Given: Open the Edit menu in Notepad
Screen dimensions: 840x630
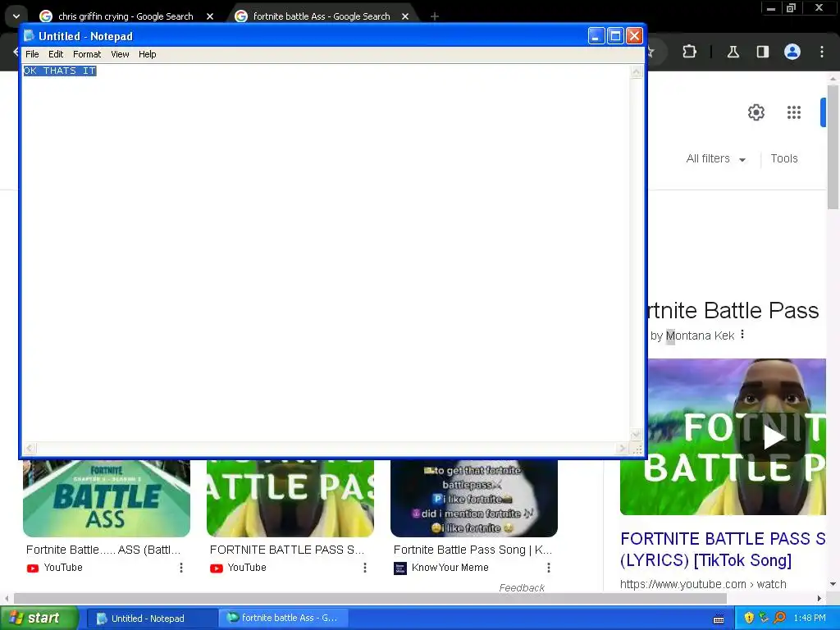Looking at the screenshot, I should pyautogui.click(x=56, y=54).
